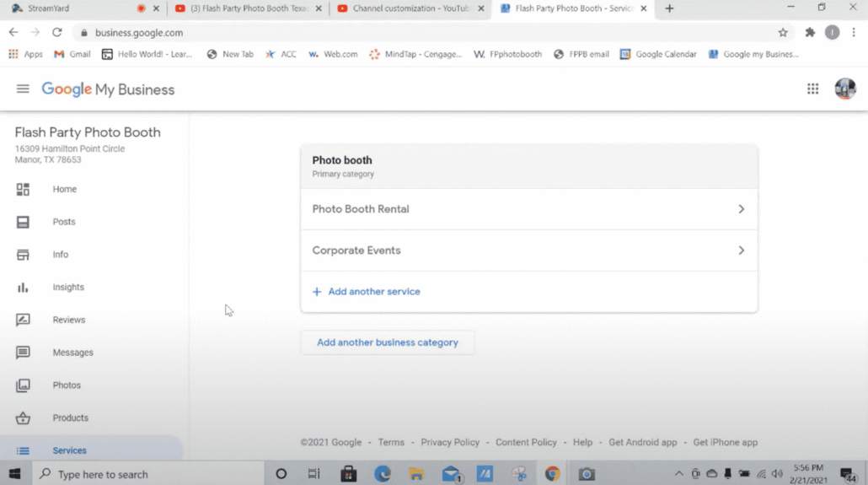Open the MindTap - Cengage bookmark

click(x=415, y=54)
